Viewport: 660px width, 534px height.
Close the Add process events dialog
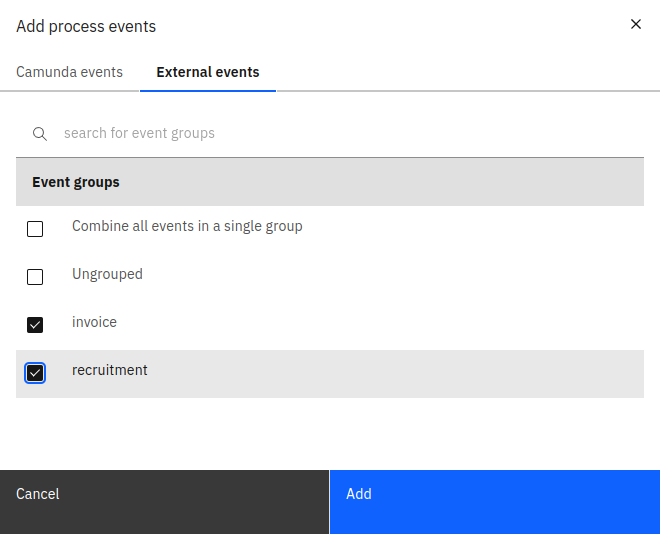tap(636, 25)
